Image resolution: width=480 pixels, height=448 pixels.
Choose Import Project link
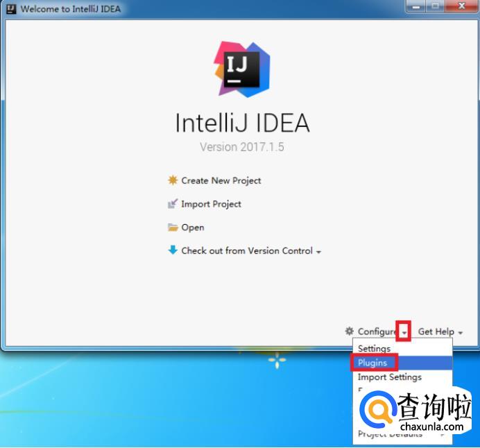coord(211,204)
